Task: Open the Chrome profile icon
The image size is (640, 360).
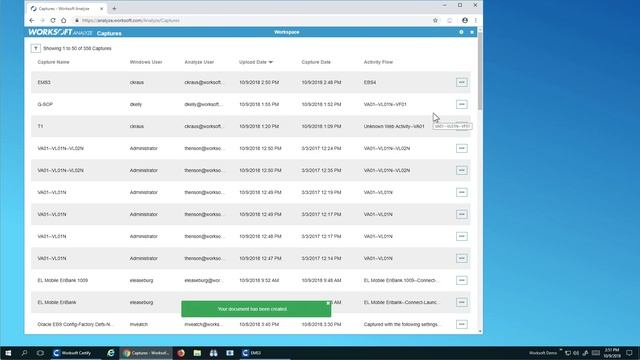Action: click(x=465, y=20)
